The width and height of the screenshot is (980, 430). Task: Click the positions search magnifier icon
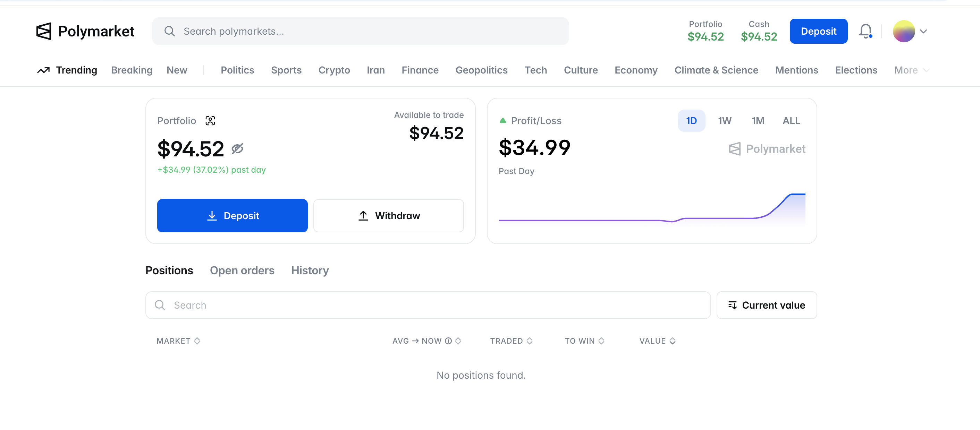coord(160,305)
